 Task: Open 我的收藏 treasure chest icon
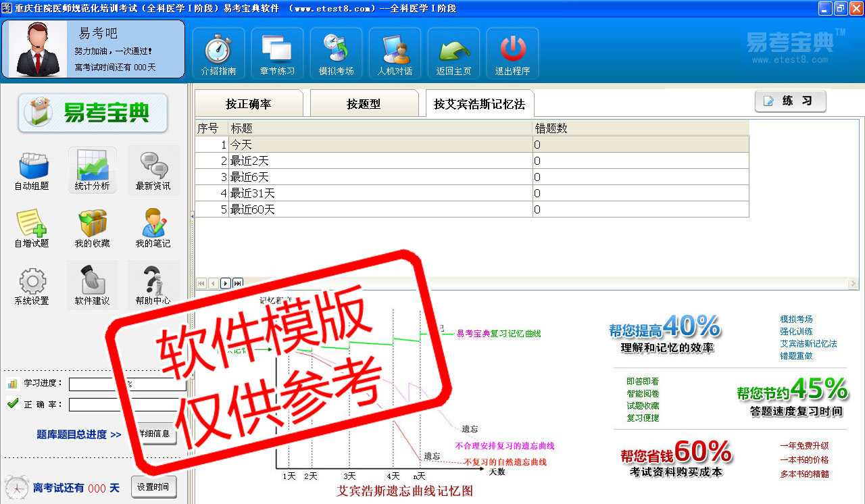pos(92,228)
